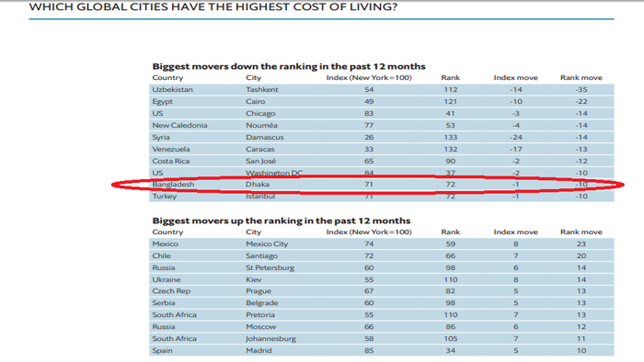Select the city 'Madrid'
Image resolution: width=644 pixels, height=362 pixels.
[259, 351]
